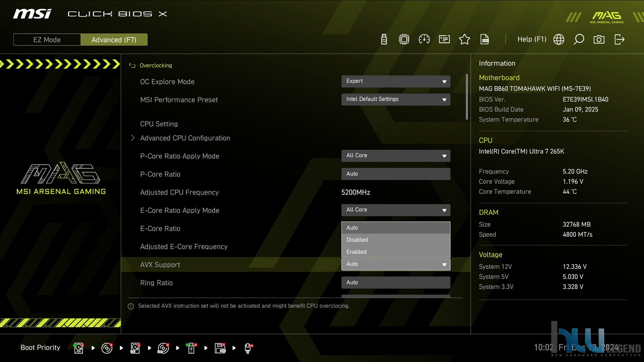Click the Overclocking breadcrumb link
Image resolution: width=644 pixels, height=362 pixels.
point(156,65)
